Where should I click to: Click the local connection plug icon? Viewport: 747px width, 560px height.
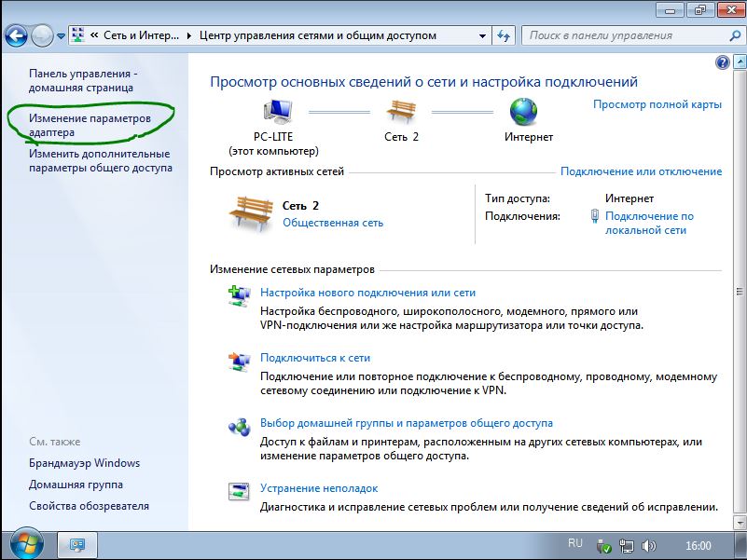coord(595,216)
